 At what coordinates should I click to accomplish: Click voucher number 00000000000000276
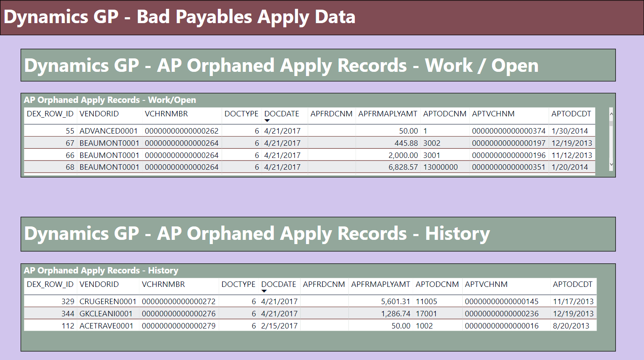[x=178, y=314]
